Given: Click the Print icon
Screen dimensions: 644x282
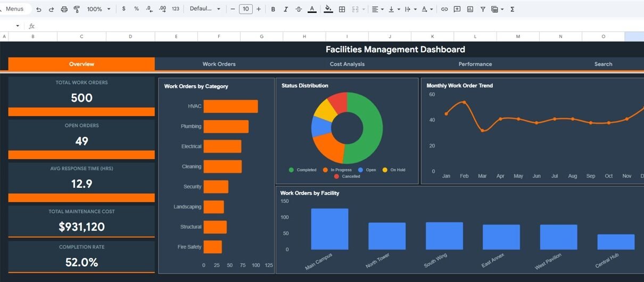Looking at the screenshot, I should click(64, 9).
